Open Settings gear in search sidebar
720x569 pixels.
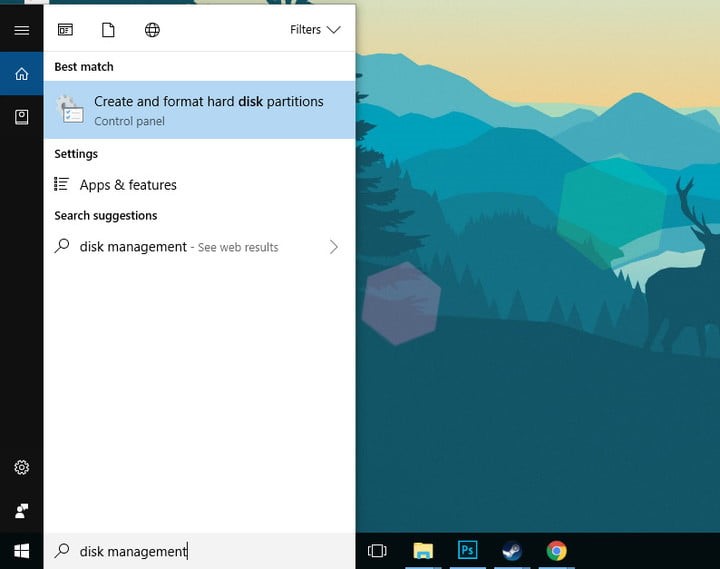[x=22, y=467]
